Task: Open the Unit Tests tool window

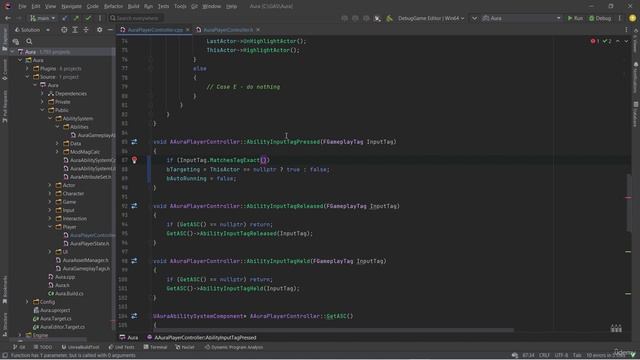Action: click(121, 347)
